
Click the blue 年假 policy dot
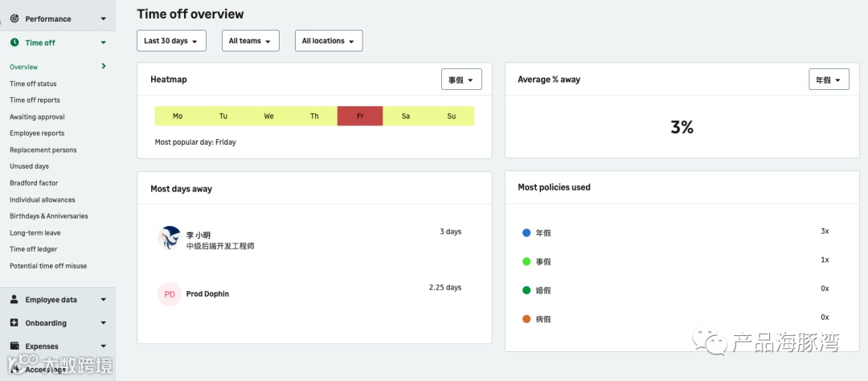click(526, 232)
